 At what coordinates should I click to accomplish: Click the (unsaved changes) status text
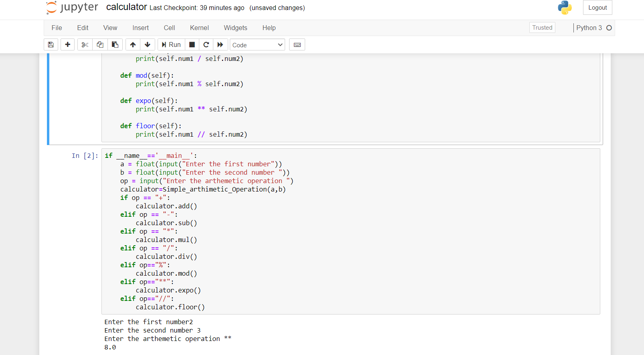point(277,8)
